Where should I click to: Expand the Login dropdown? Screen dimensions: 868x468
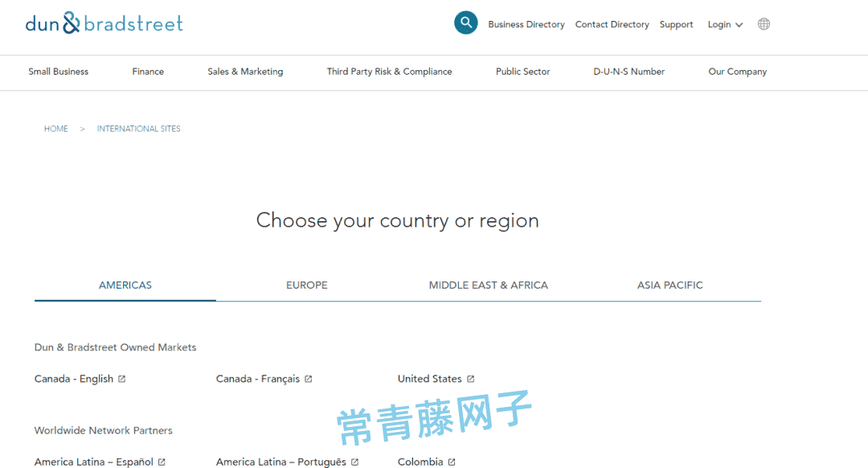tap(725, 24)
